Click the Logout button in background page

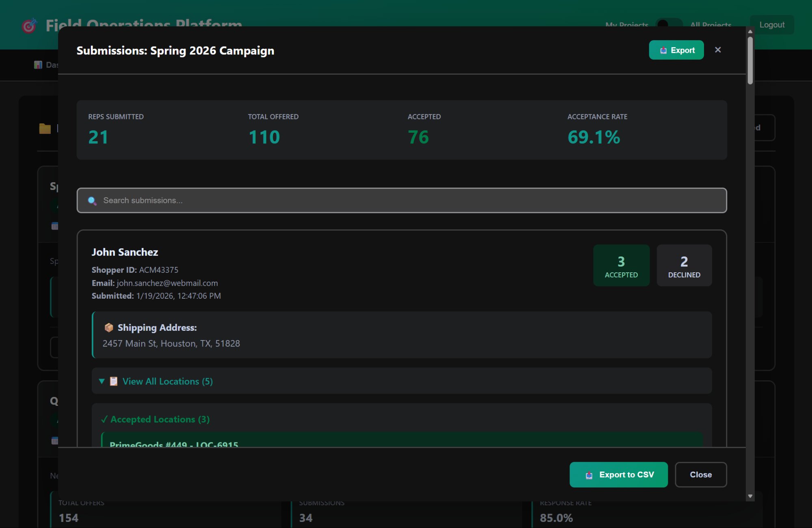[772, 25]
